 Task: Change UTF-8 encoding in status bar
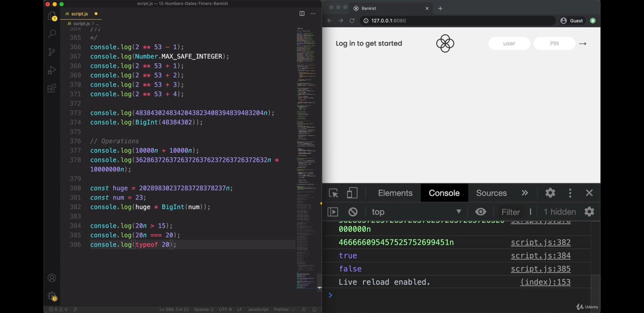[226, 309]
